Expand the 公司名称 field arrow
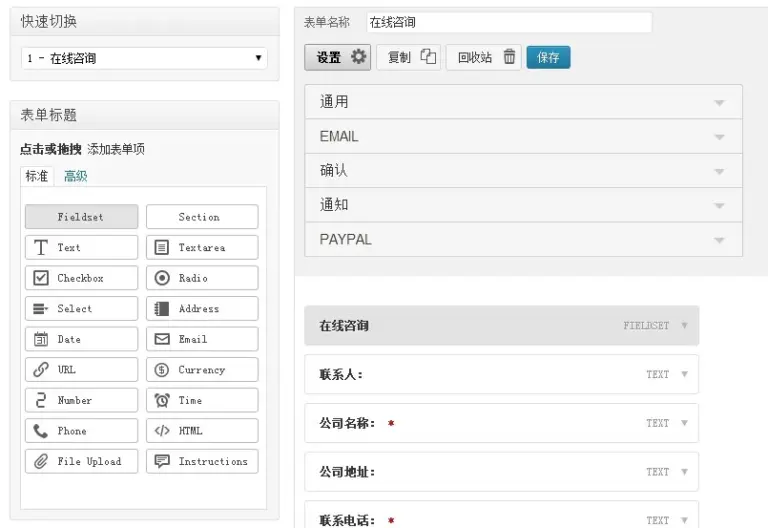Image resolution: width=768 pixels, height=528 pixels. pos(684,423)
